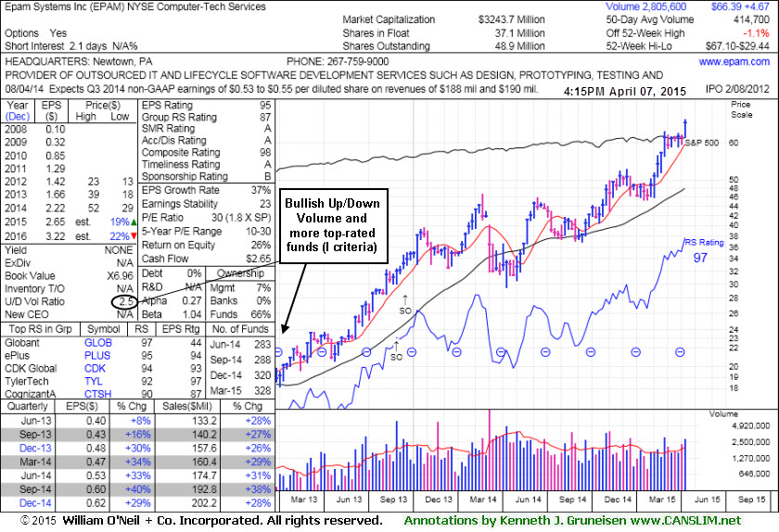Viewport: 779px width, 532px height.
Task: Click the IPO 2/08/2012 date
Action: (x=737, y=89)
